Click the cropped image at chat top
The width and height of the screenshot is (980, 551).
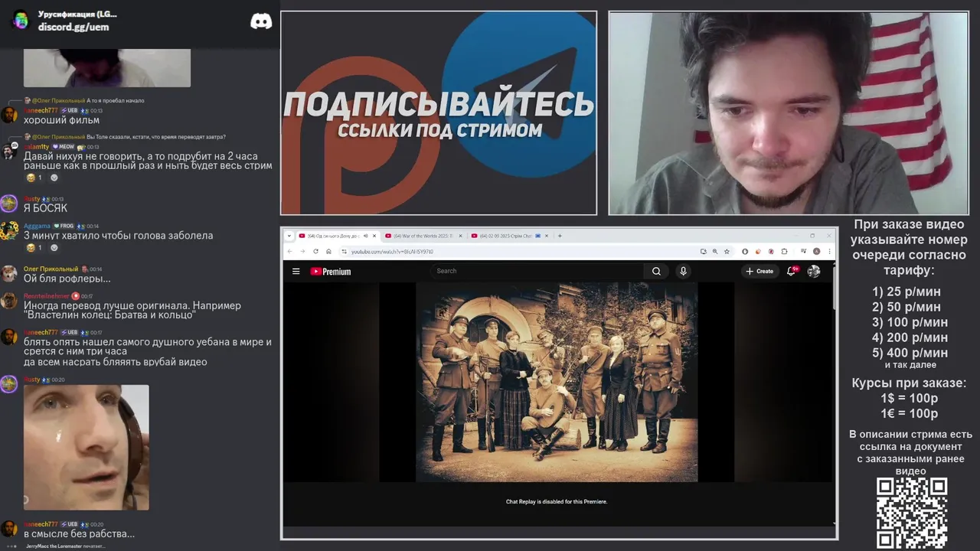[106, 67]
